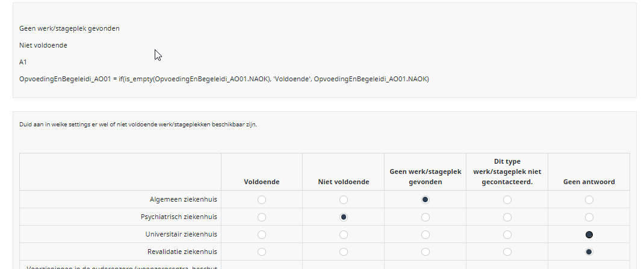Image resolution: width=644 pixels, height=269 pixels.
Task: Click Niet voldoende radio for Psychiatrisch ziekenhuis
Action: [x=343, y=217]
